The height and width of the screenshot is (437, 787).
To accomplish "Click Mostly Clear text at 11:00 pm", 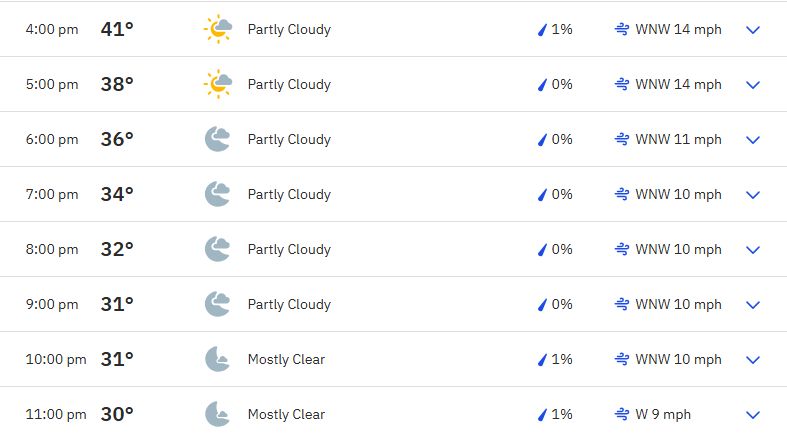I will [x=286, y=414].
